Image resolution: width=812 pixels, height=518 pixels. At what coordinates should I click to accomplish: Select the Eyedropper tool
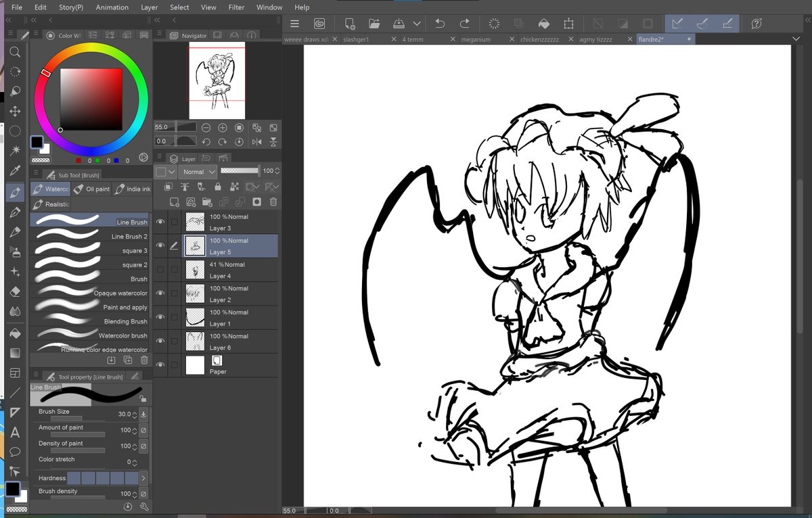point(15,170)
